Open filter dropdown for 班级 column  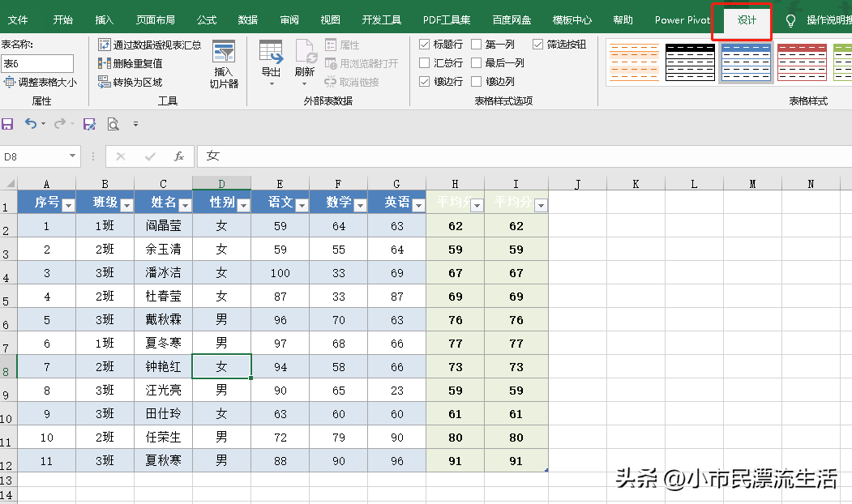coord(126,205)
